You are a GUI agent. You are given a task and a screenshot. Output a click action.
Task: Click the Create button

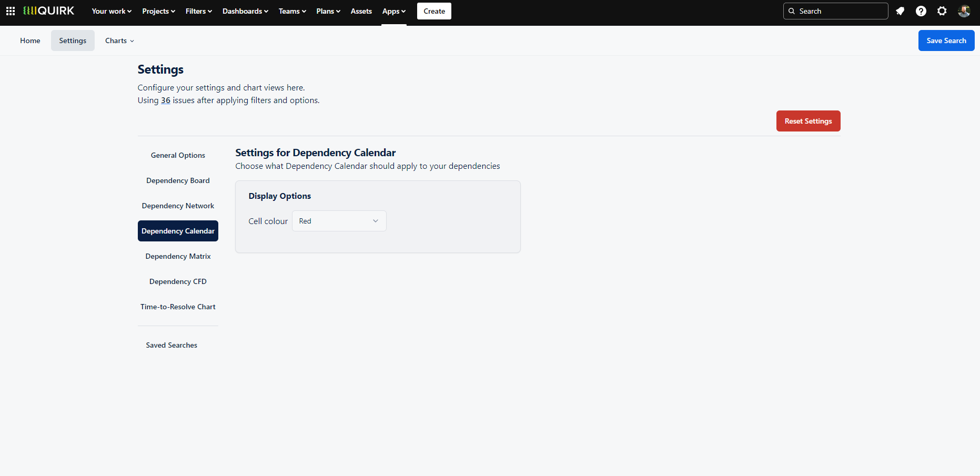click(x=434, y=11)
